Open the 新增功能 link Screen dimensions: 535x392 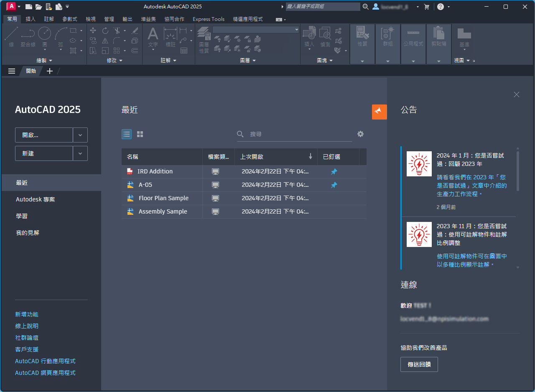(27, 314)
